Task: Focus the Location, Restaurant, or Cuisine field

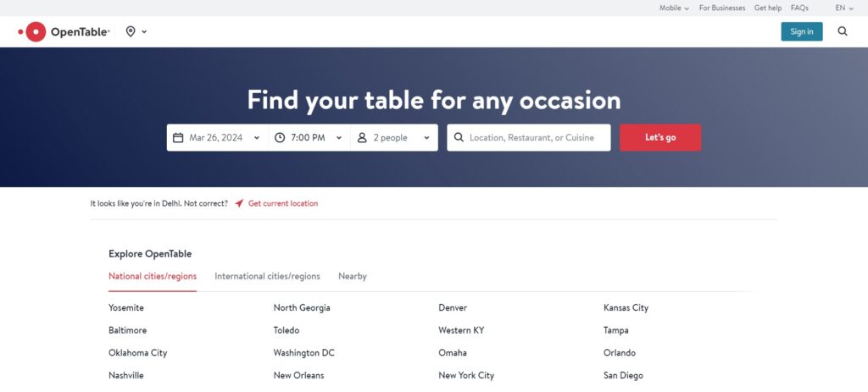Action: pyautogui.click(x=529, y=138)
